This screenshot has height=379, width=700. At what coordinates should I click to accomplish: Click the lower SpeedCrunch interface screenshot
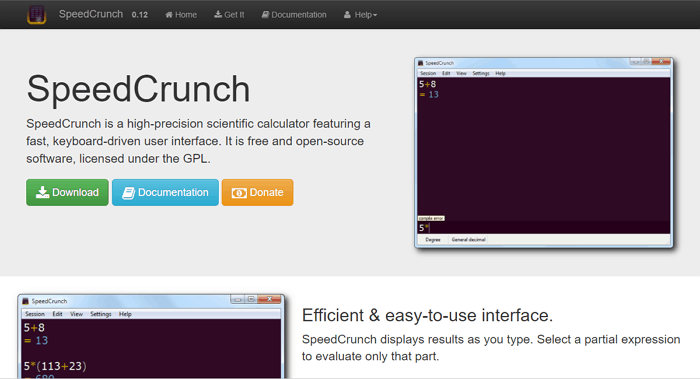click(x=151, y=337)
